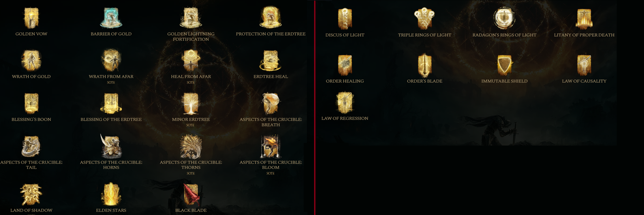Select the Minor Erdtree thumbnail

tap(191, 103)
